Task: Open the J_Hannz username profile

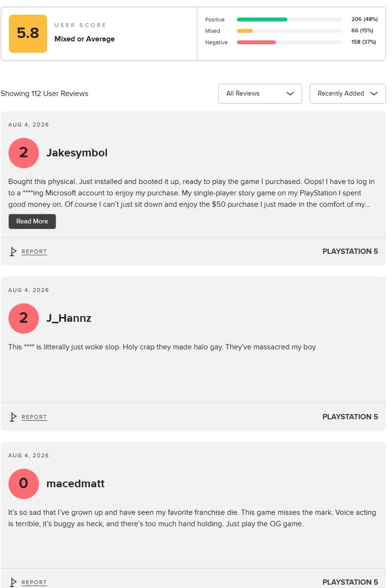Action: (x=69, y=318)
